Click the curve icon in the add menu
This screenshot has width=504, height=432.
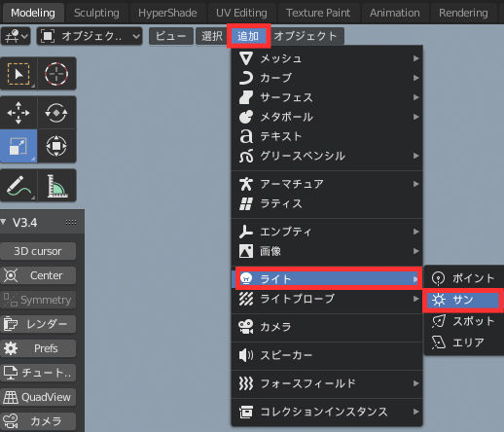(246, 78)
